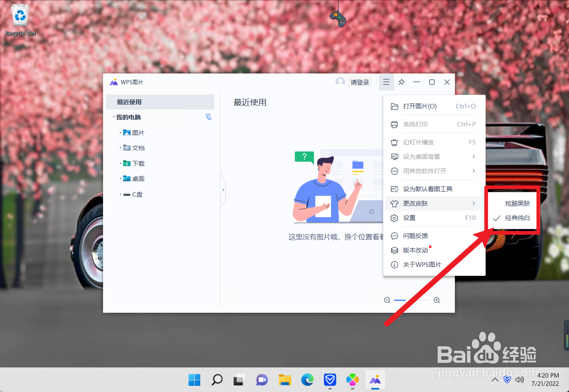Image resolution: width=569 pixels, height=392 pixels.
Task: Click the user avatar icon
Action: point(340,82)
